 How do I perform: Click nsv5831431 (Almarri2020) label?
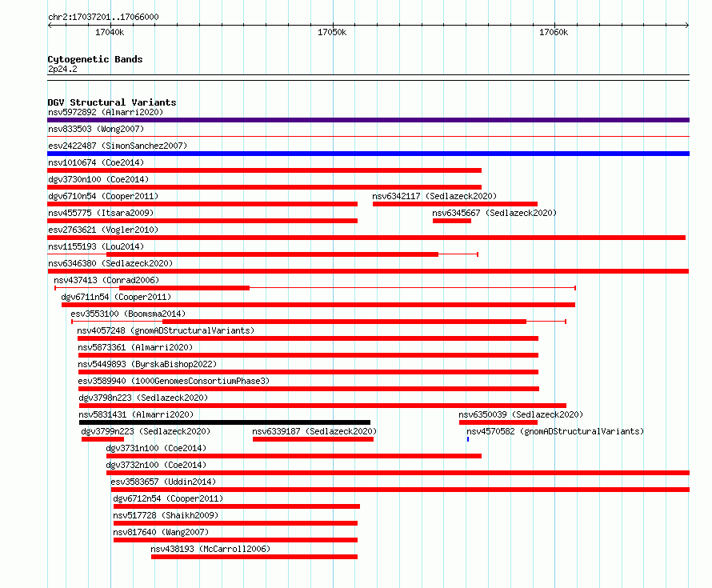point(136,414)
